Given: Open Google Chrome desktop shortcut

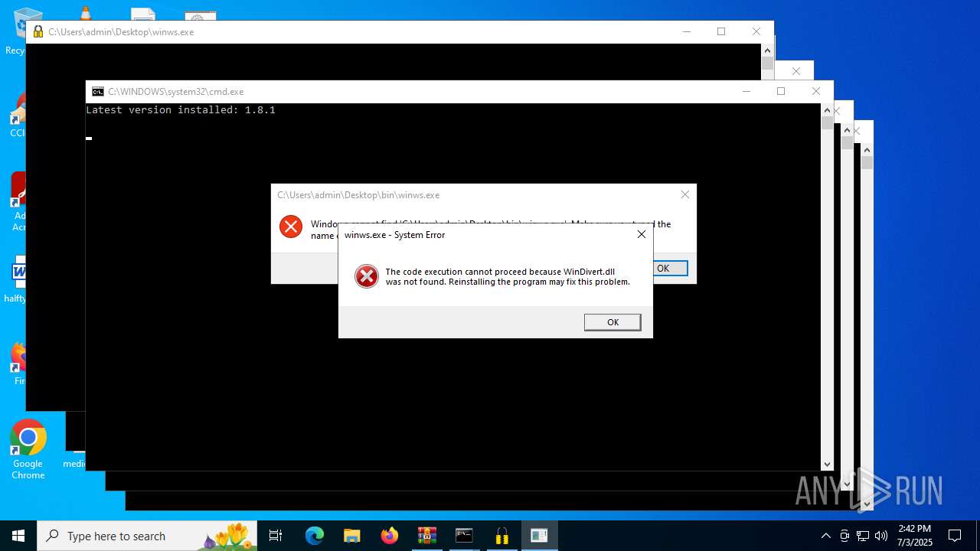Looking at the screenshot, I should tap(28, 450).
